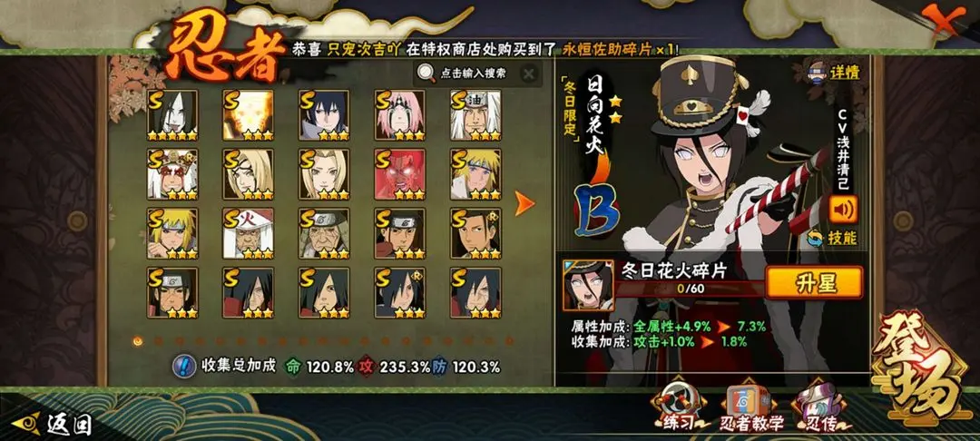
Task: Go to next ninja page arrow
Action: [x=524, y=203]
